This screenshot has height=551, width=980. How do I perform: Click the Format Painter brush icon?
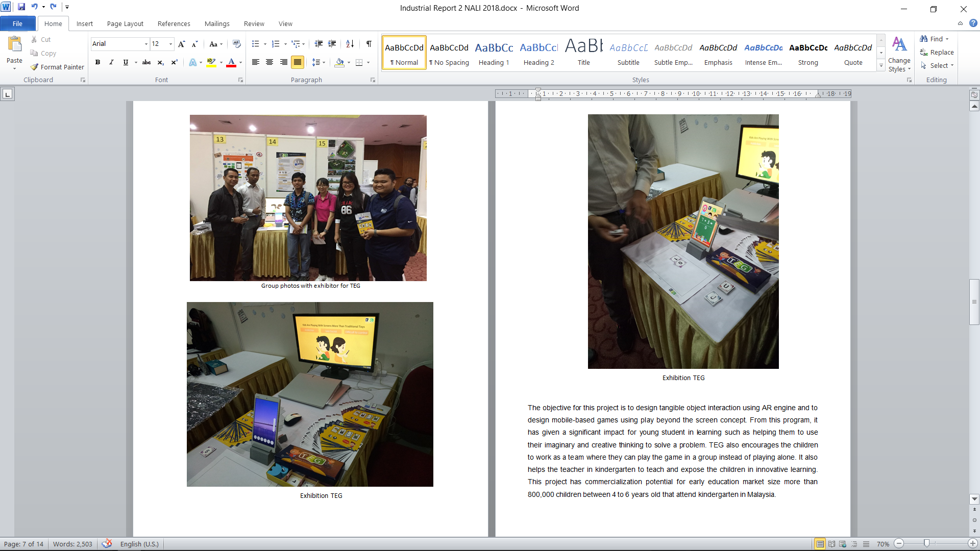pos(34,67)
